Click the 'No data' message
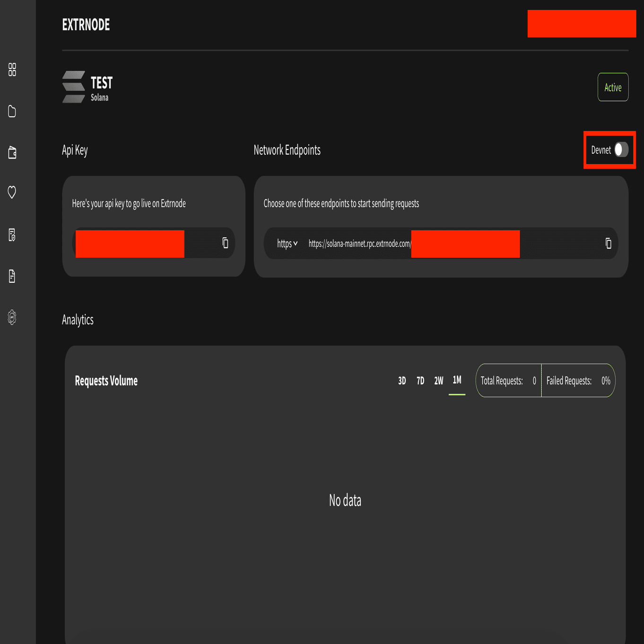This screenshot has height=644, width=644. coord(345,500)
